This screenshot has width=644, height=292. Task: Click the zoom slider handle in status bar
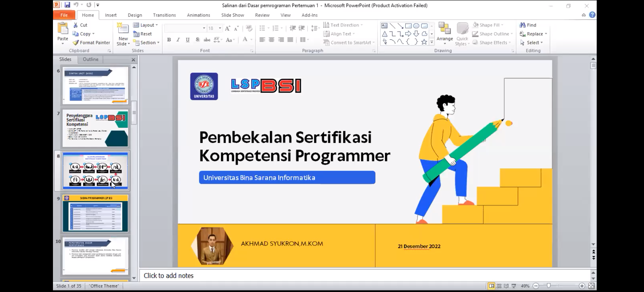coord(548,286)
